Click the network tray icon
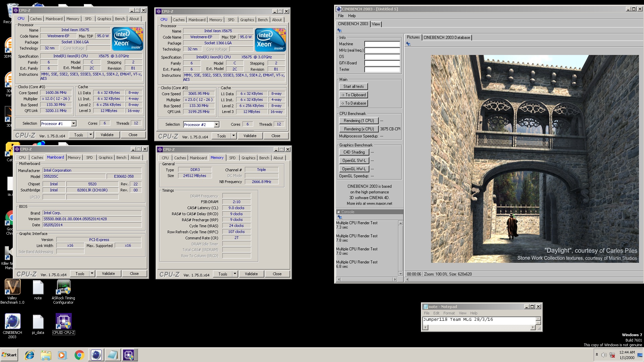 coord(612,355)
